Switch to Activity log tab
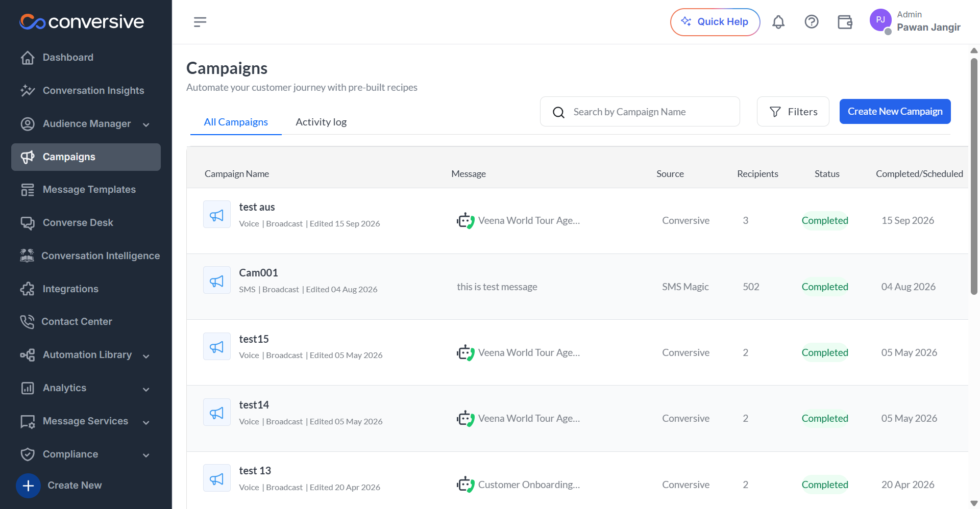980x509 pixels. (x=321, y=122)
